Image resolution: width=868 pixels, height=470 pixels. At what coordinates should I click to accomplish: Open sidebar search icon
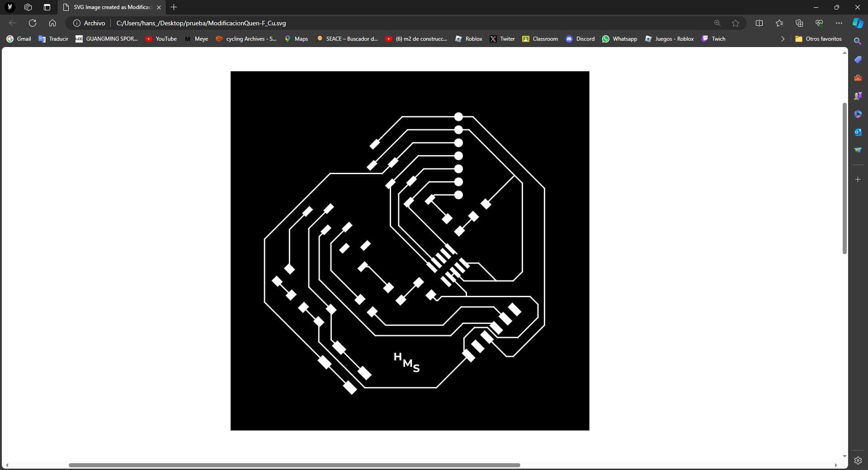point(858,41)
